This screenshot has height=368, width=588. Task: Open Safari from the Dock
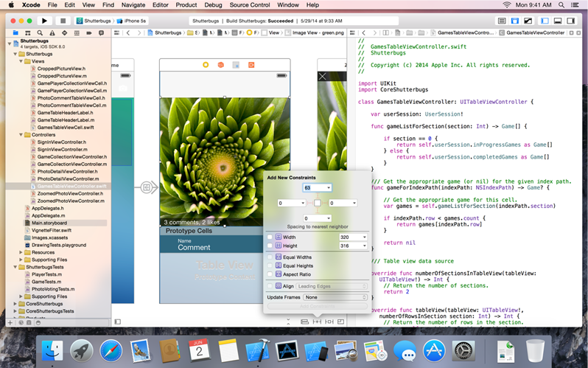(x=111, y=350)
